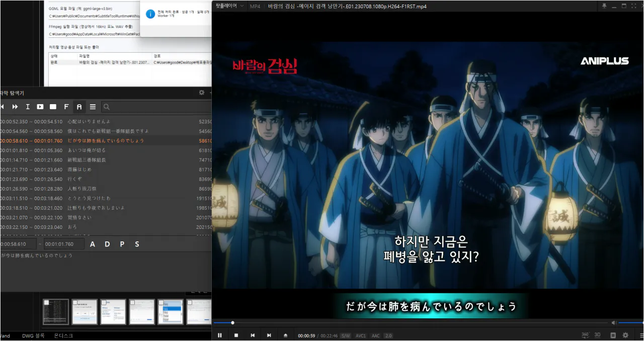Screen dimensions: 644x341
Task: Click the 2.0 audio channel indicator
Action: (x=388, y=335)
